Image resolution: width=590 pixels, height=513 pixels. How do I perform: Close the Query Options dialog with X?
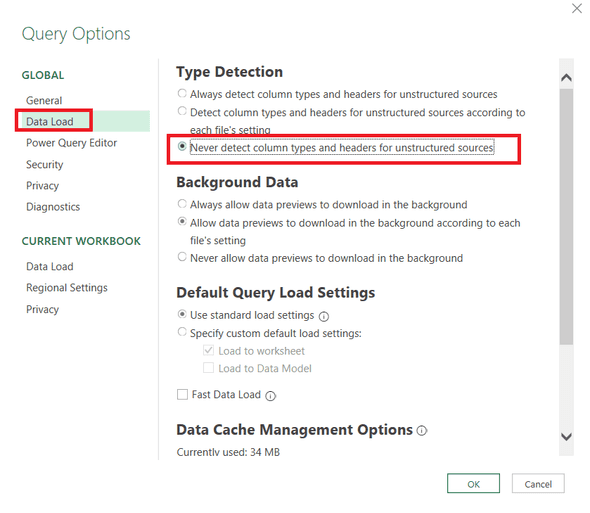tap(576, 8)
